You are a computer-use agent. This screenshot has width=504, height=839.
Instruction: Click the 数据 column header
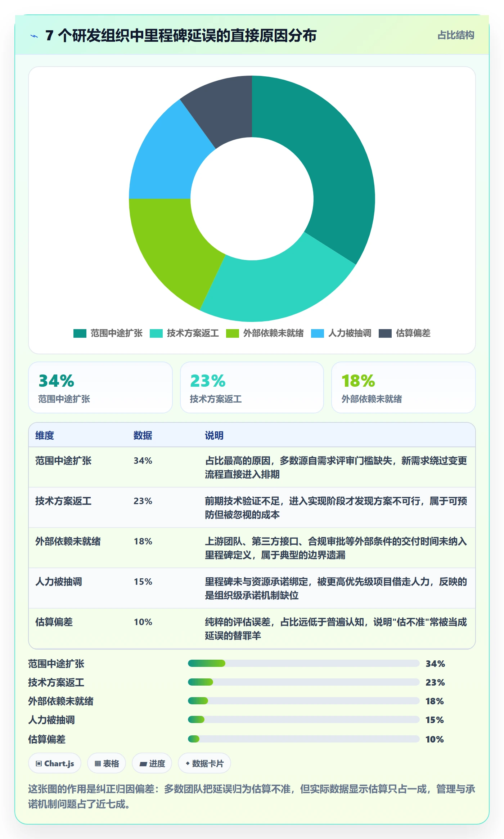click(x=143, y=435)
